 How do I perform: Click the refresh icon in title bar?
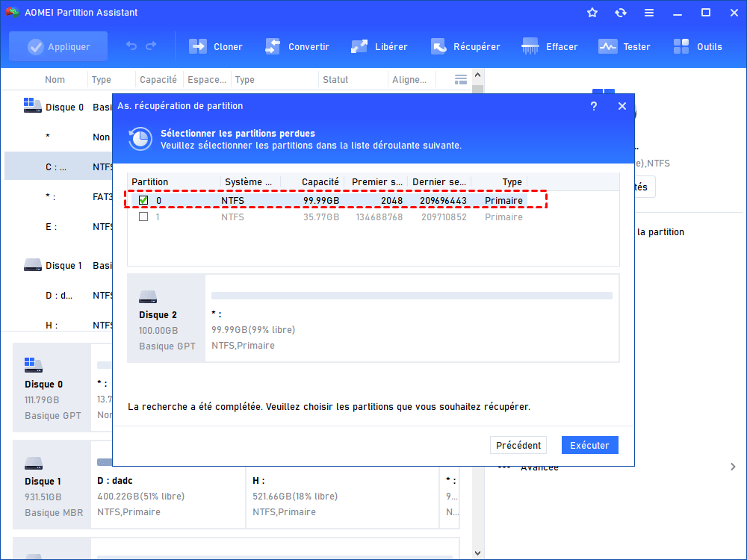pos(621,13)
